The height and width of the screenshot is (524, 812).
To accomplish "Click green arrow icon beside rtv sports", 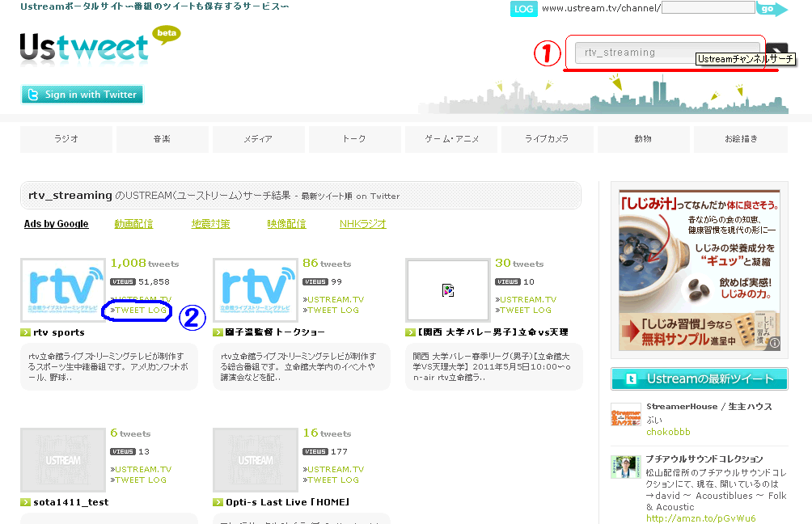I will [25, 332].
